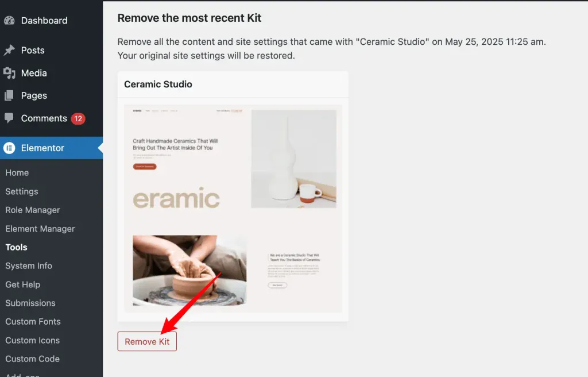Image resolution: width=588 pixels, height=377 pixels.
Task: Click the Media library icon
Action: (x=9, y=73)
